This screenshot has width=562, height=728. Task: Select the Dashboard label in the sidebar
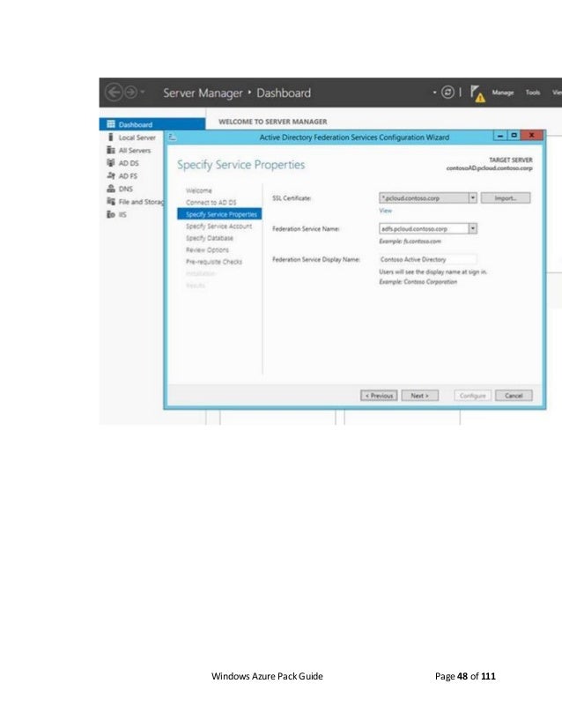tap(135, 124)
